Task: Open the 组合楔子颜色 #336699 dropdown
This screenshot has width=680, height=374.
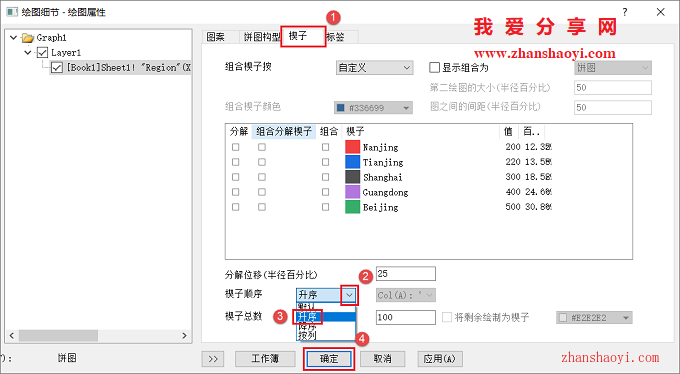Action: (373, 108)
